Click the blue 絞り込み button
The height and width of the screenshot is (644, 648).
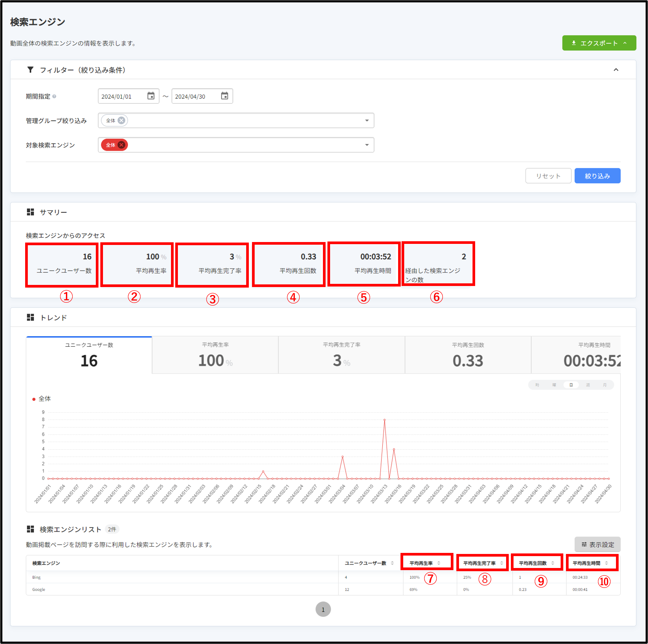tap(597, 176)
